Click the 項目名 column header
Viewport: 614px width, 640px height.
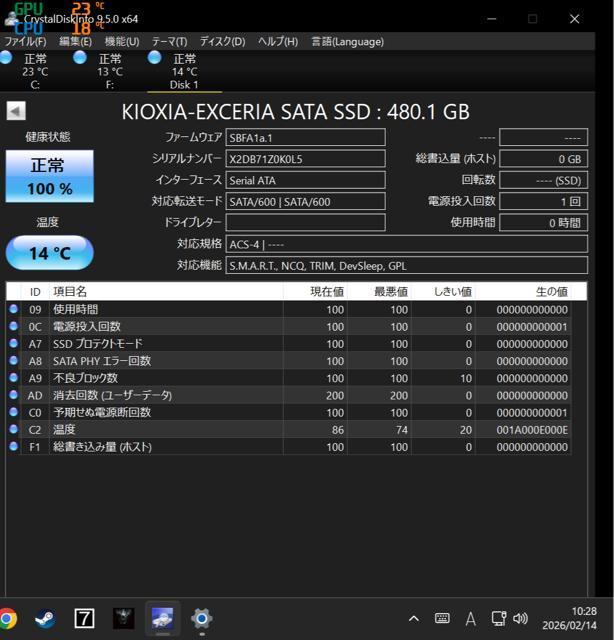point(166,291)
